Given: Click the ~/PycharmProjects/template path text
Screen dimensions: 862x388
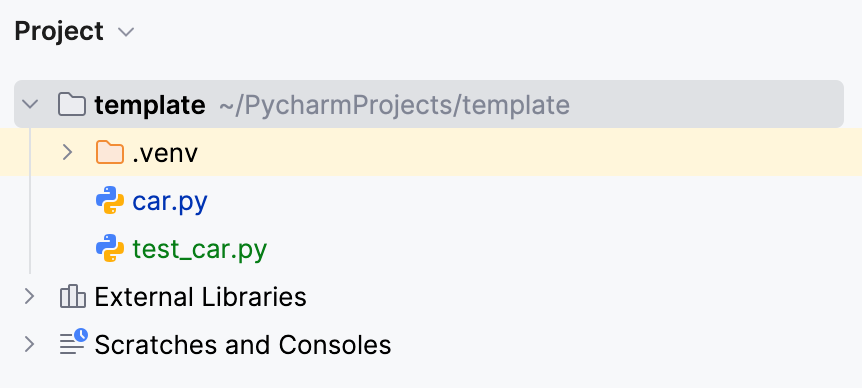Looking at the screenshot, I should click(x=394, y=105).
